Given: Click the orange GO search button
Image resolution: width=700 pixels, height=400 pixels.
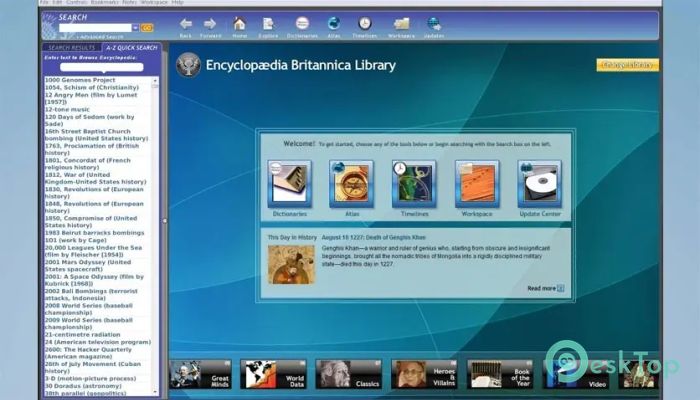Looking at the screenshot, I should (147, 28).
